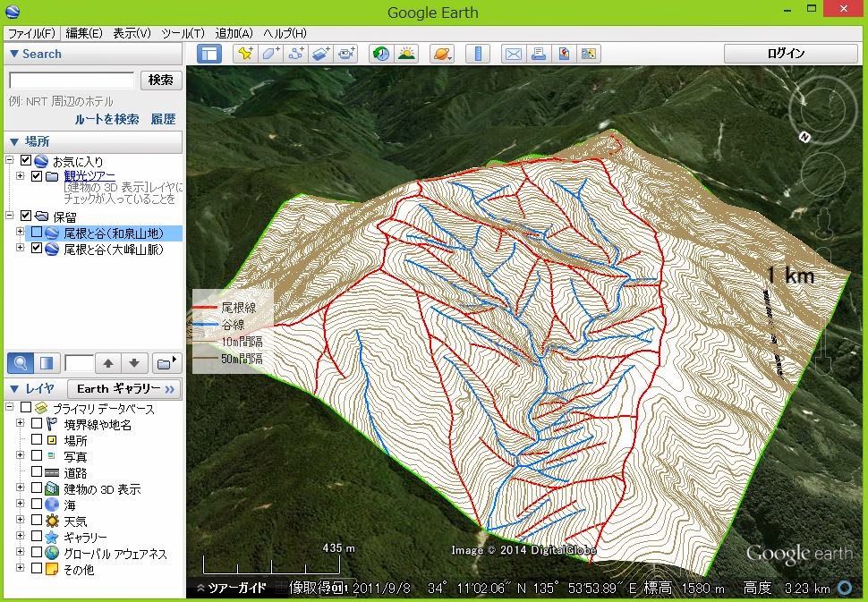Enable the 道路 layer checkbox
Viewport: 868px width, 602px height.
click(37, 471)
